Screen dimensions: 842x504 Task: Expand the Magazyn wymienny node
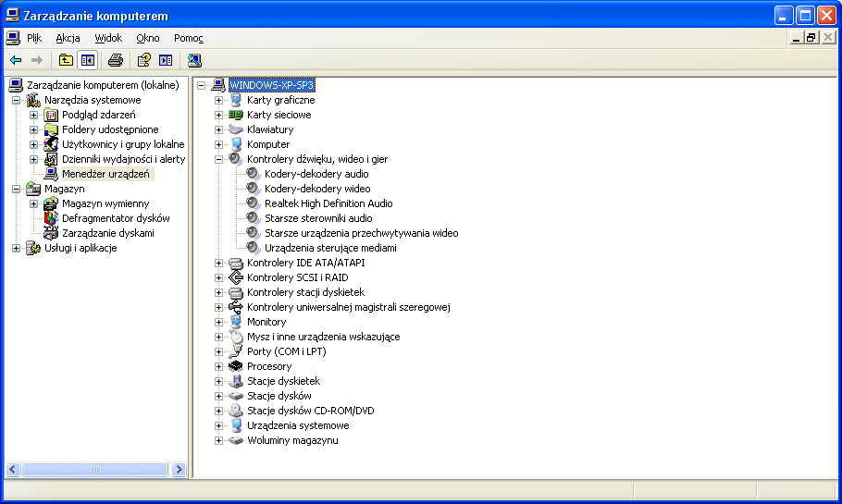click(x=34, y=204)
